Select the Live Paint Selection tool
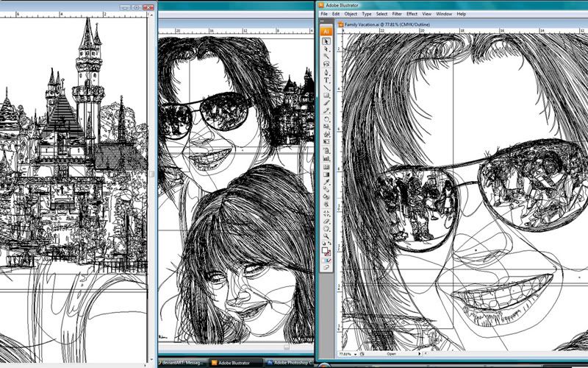Screen dimensions: 588x368 point(326,205)
